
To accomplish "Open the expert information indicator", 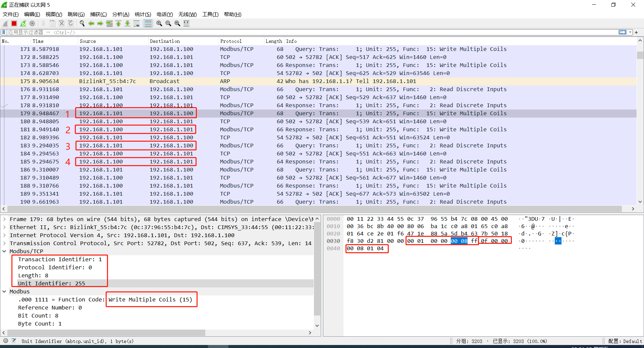I will (5, 341).
